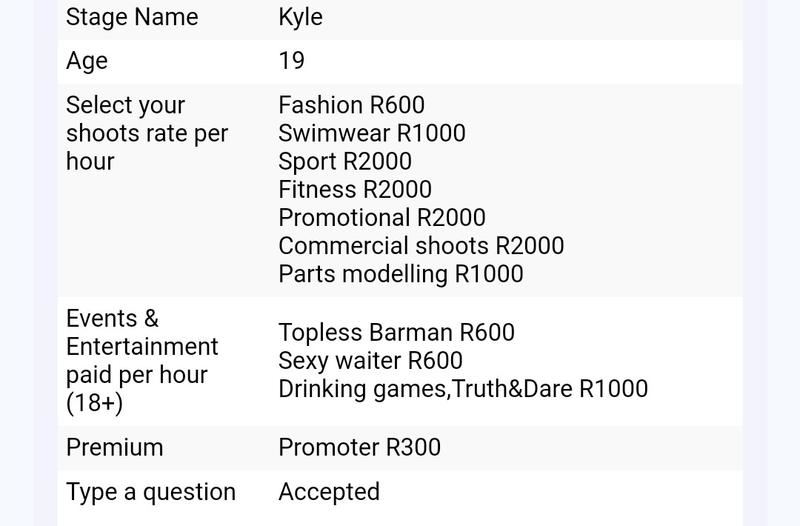The image size is (800, 526).
Task: Select Parts modelling R1000 entry
Action: coord(401,274)
